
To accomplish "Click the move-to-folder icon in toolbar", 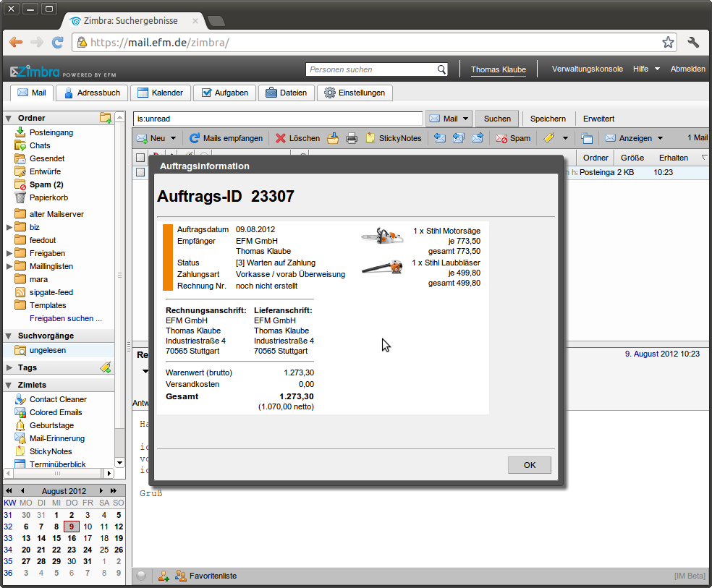I will point(333,138).
